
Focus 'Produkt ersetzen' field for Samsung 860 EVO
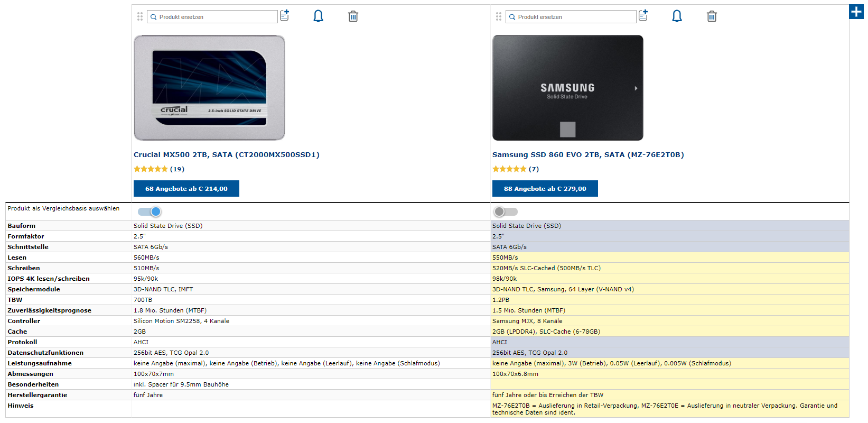click(571, 17)
